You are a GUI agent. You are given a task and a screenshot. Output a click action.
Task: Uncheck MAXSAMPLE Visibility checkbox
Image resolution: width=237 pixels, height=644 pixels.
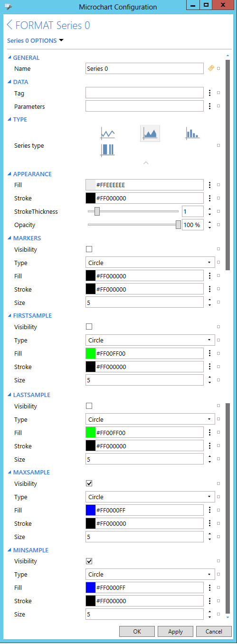pos(89,483)
